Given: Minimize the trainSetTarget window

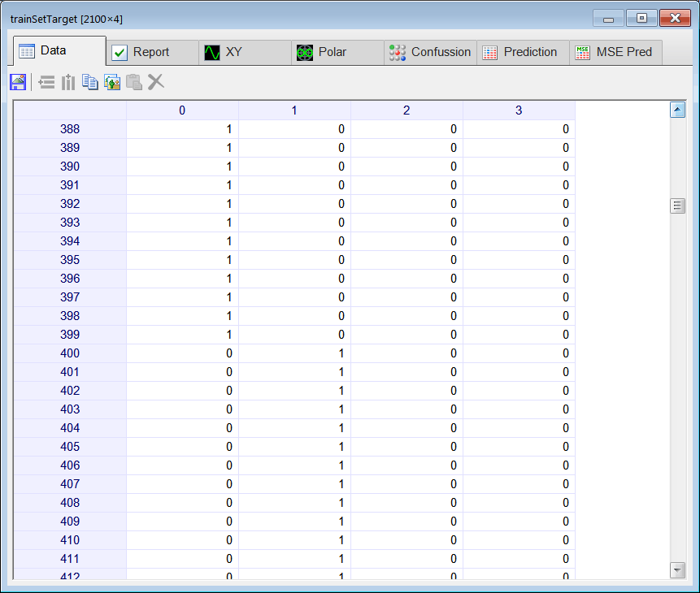Looking at the screenshot, I should click(608, 19).
